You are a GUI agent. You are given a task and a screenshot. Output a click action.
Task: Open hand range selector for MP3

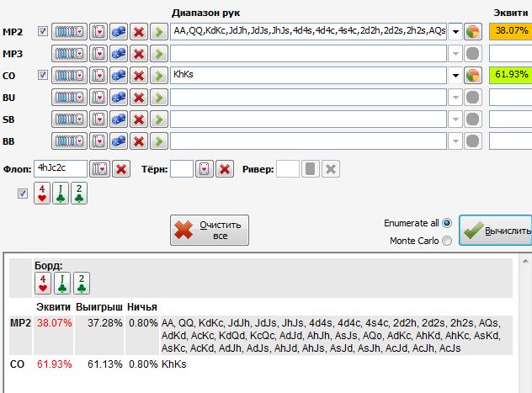[x=69, y=54]
